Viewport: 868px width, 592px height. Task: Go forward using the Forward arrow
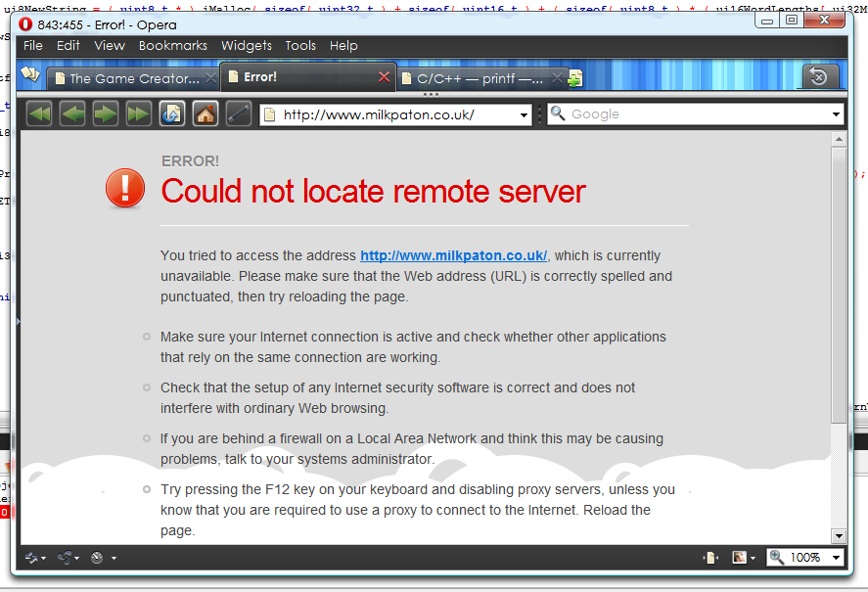(105, 114)
